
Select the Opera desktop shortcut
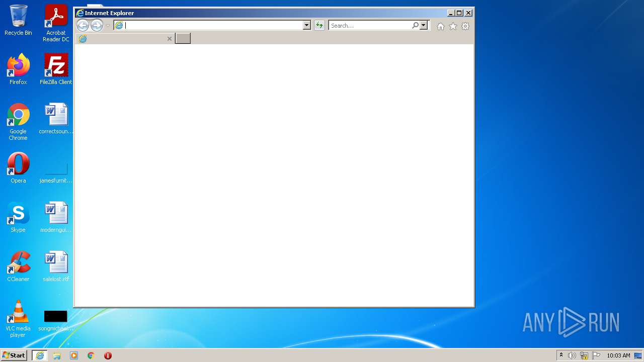point(18,168)
